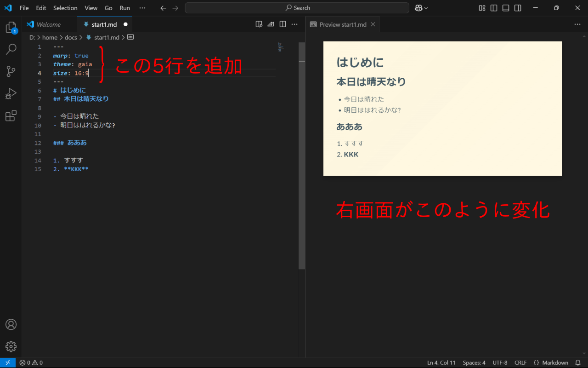Open the Accounts menu

(x=11, y=324)
